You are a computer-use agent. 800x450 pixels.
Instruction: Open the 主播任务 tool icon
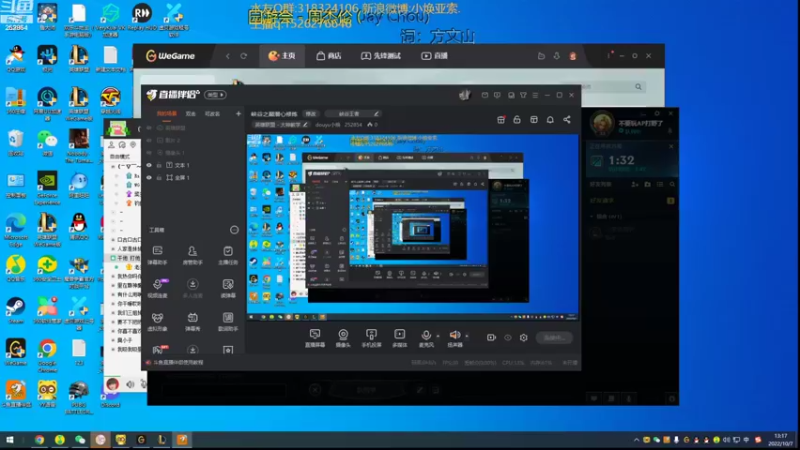(228, 255)
